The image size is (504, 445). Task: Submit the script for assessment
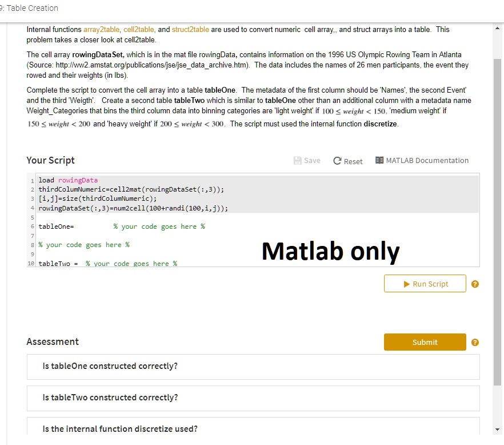425,342
